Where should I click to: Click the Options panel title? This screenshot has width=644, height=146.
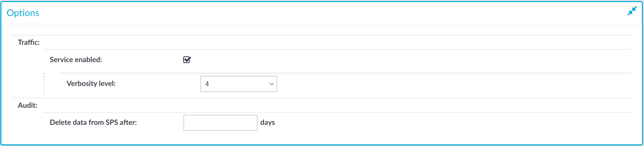(23, 13)
